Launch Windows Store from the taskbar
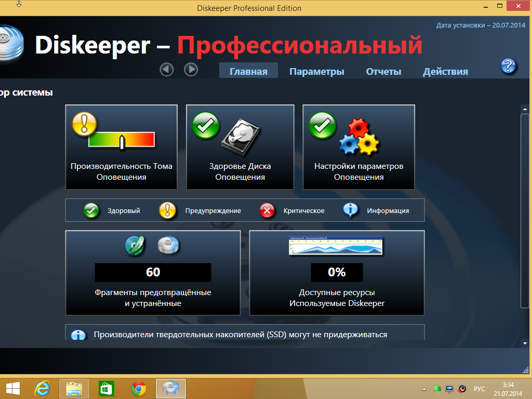 tap(106, 389)
